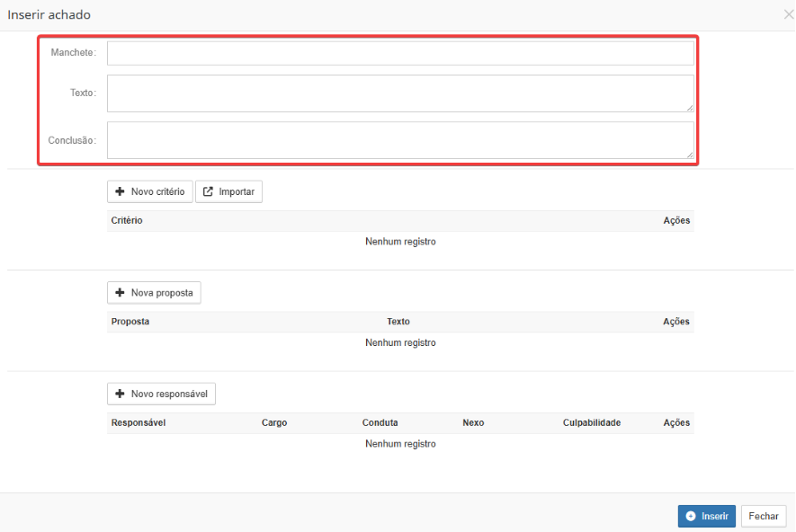The image size is (796, 532).
Task: Click the Responsável column header
Action: point(139,422)
